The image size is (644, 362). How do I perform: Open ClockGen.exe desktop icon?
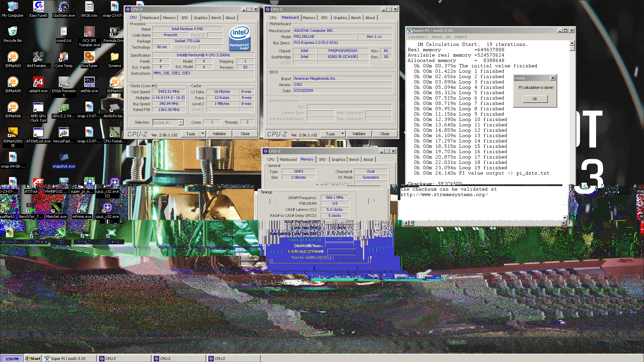[64, 9]
